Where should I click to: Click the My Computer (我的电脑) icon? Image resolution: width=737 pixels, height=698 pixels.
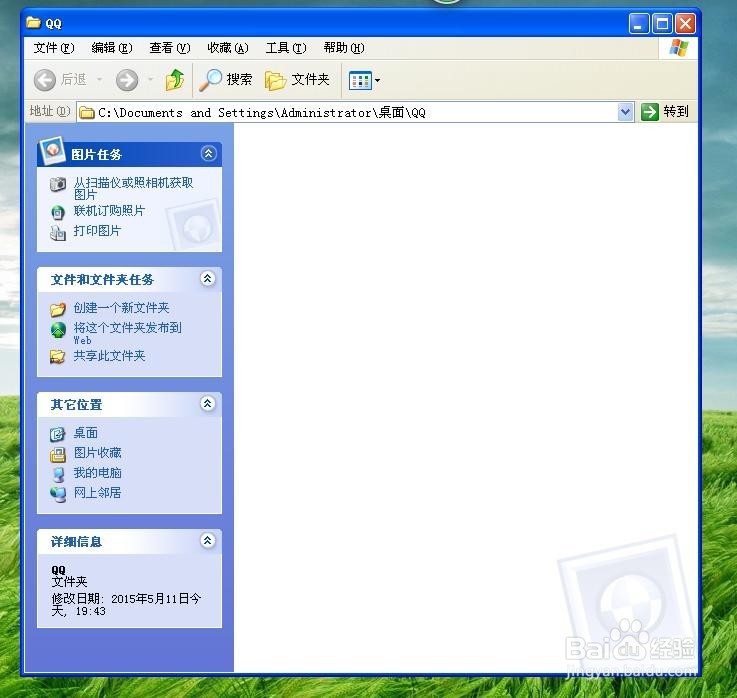point(58,474)
